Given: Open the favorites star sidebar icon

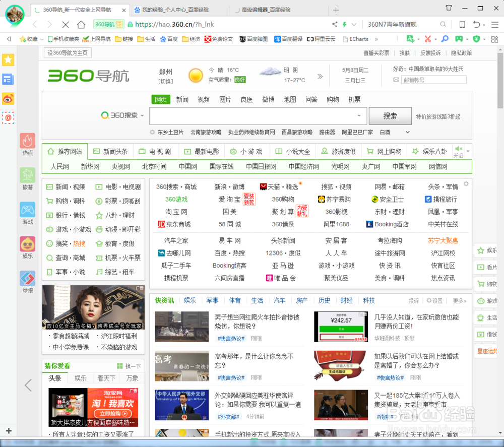Looking at the screenshot, I should [8, 59].
